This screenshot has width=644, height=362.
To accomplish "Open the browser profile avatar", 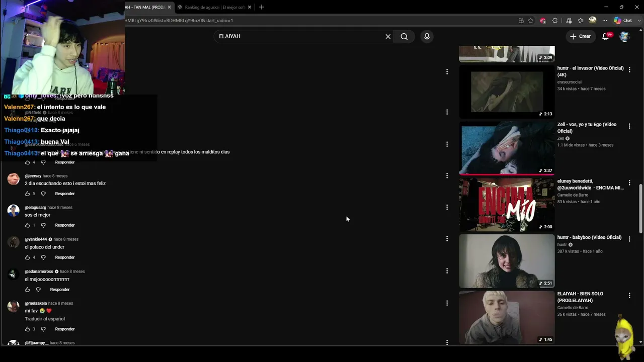I will tap(593, 21).
